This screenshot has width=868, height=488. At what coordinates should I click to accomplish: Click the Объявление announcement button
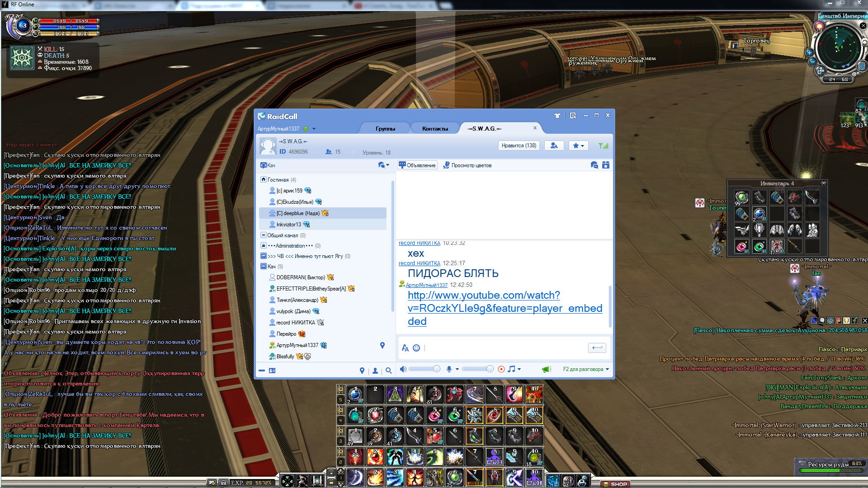[x=417, y=165]
